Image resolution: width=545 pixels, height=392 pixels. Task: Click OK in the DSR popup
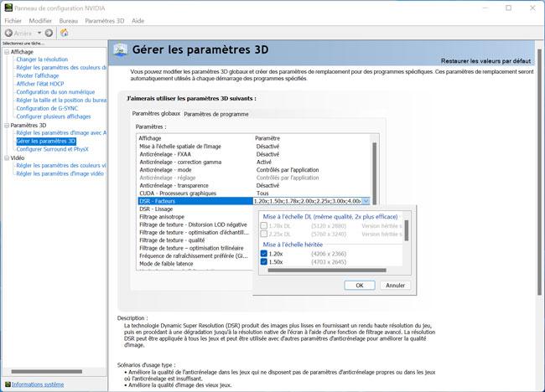[x=359, y=285]
